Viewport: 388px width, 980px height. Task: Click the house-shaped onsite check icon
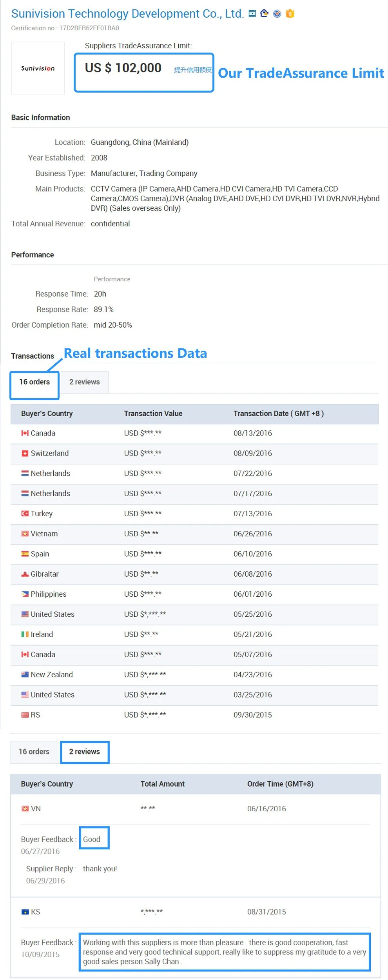coord(265,13)
